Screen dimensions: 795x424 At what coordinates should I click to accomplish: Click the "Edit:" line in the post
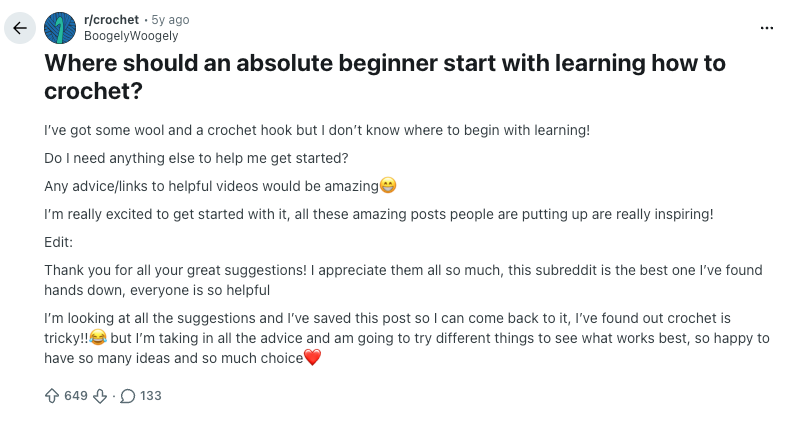(60, 242)
